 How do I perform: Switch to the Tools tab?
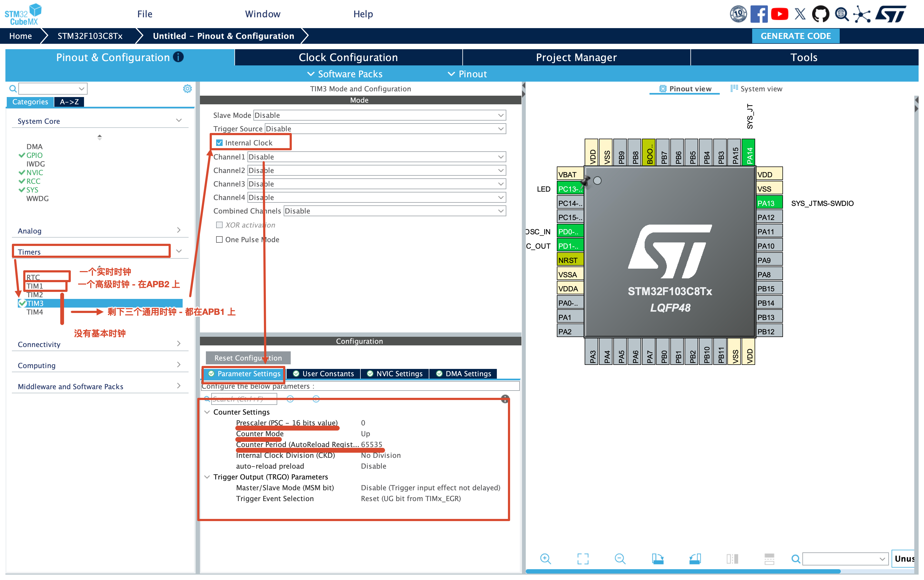(804, 57)
